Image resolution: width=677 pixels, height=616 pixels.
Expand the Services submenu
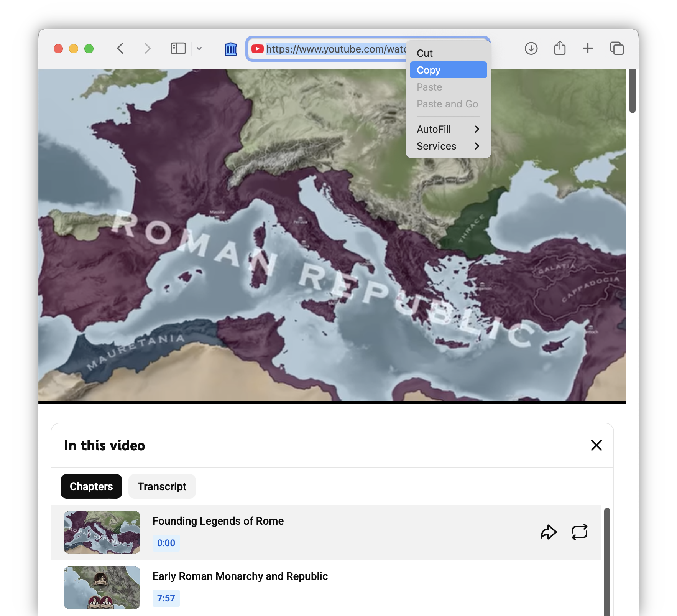tap(448, 146)
